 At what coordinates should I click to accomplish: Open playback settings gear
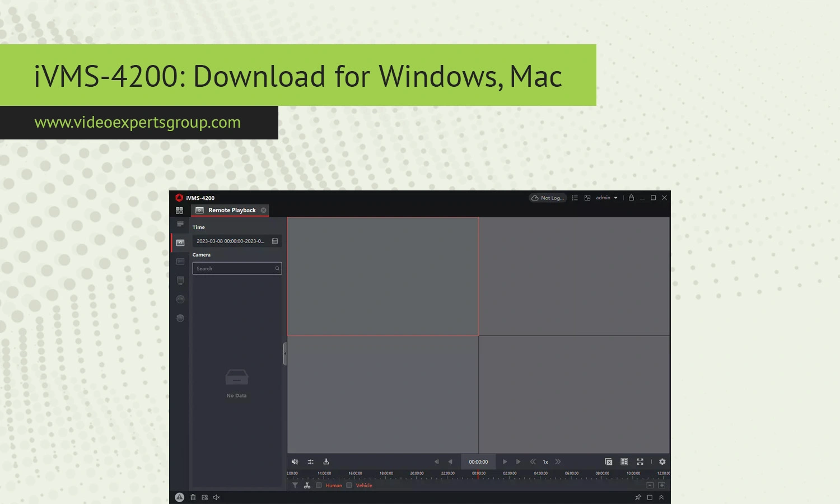pyautogui.click(x=662, y=462)
